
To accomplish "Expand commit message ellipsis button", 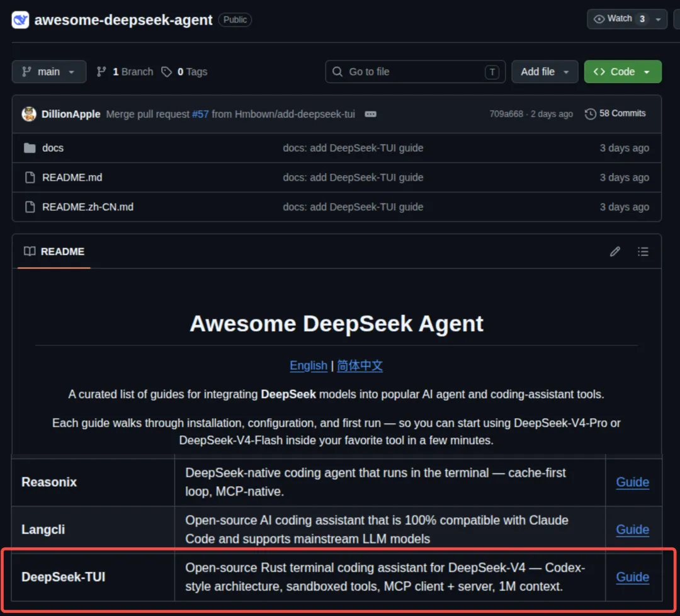I will pyautogui.click(x=370, y=114).
